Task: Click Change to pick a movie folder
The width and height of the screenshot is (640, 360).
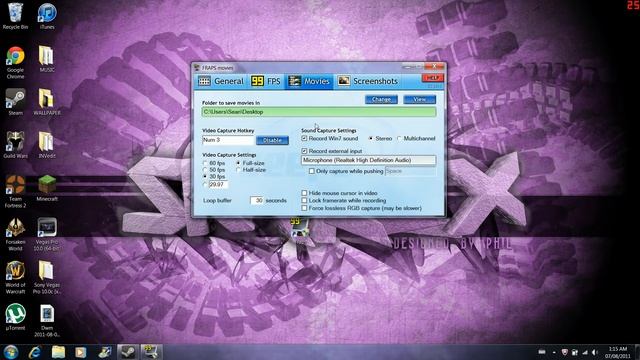Action: click(x=381, y=99)
